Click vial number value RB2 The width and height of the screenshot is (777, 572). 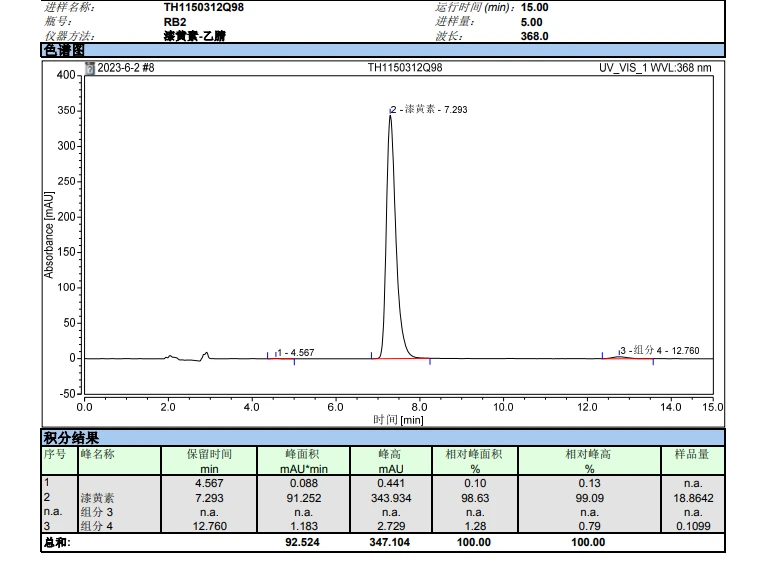coord(175,22)
